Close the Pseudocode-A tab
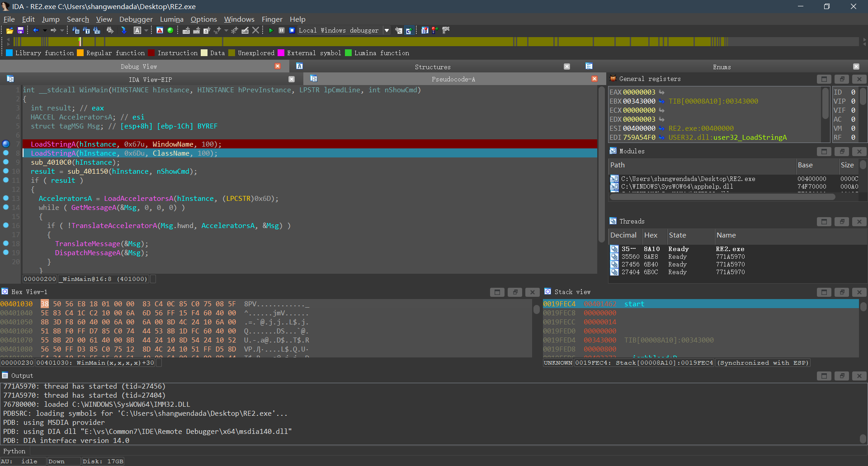Viewport: 868px width, 466px height. click(594, 79)
